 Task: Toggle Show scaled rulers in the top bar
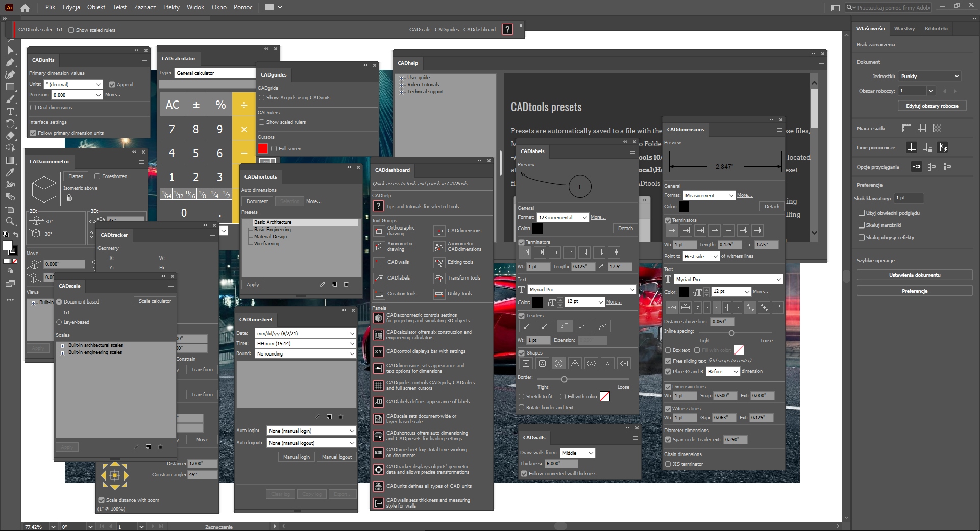click(71, 30)
